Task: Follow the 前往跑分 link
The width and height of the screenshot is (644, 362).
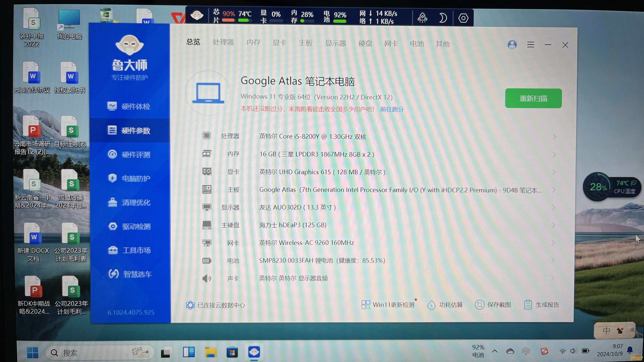Action: pyautogui.click(x=392, y=109)
